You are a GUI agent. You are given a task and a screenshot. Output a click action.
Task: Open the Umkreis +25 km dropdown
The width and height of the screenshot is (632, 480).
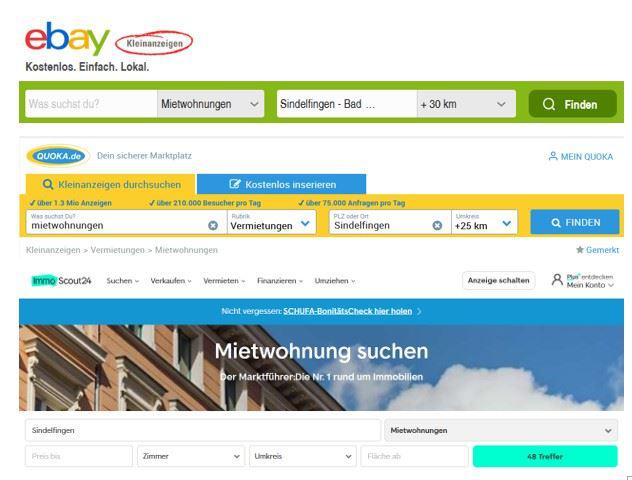point(484,222)
